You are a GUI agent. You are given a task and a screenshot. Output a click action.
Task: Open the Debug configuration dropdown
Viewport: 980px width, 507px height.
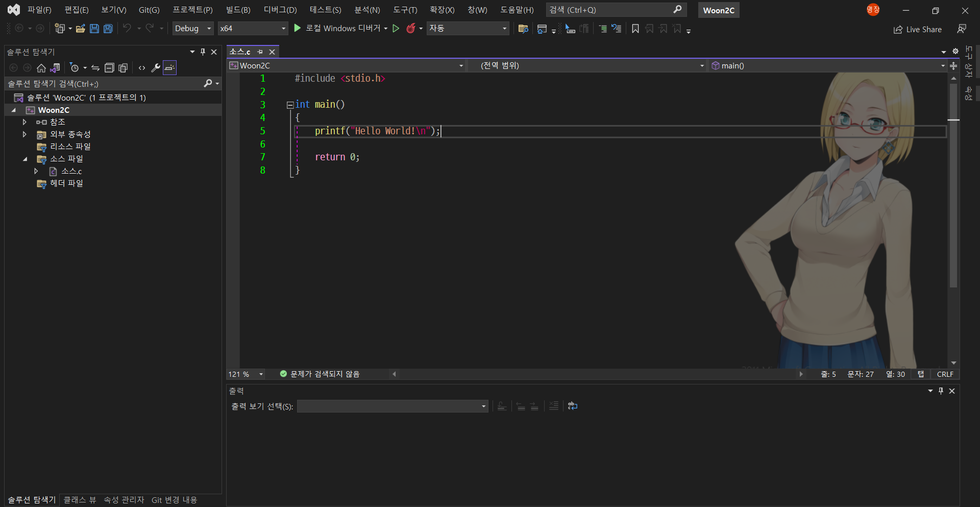coord(193,29)
